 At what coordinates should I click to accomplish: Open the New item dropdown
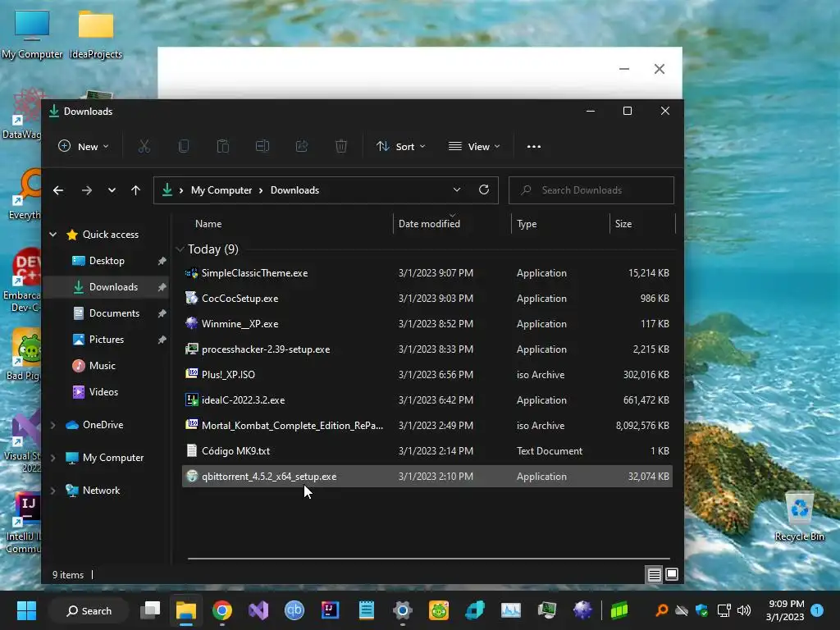tap(84, 146)
